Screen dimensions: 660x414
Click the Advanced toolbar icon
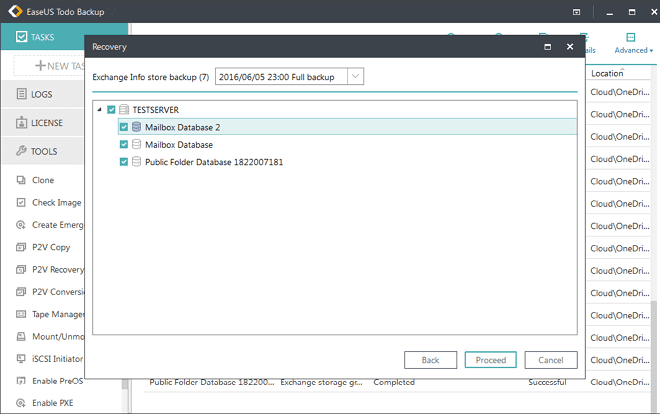(631, 37)
